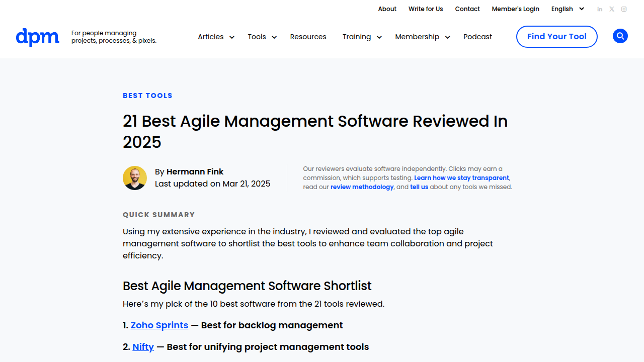Open the Zoho Sprints link
This screenshot has width=644, height=362.
pyautogui.click(x=159, y=325)
